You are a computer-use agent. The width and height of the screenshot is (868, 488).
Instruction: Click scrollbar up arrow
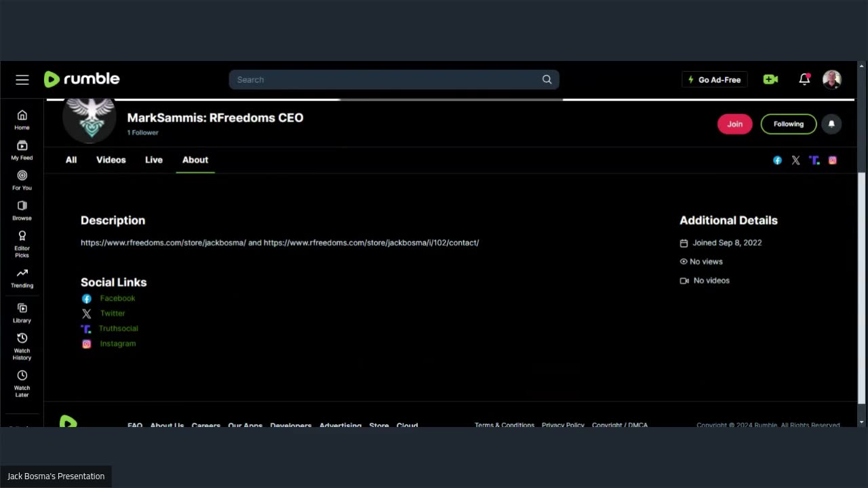point(862,66)
